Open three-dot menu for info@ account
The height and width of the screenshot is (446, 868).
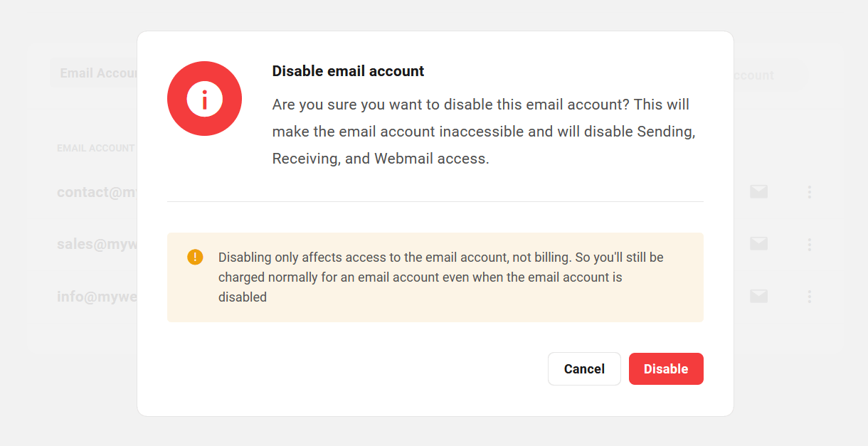pyautogui.click(x=810, y=296)
